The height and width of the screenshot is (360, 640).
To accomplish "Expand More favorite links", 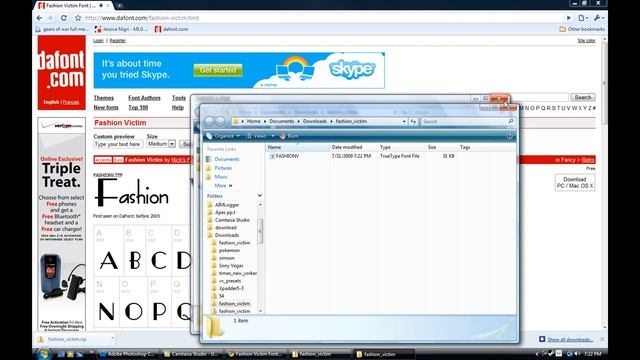I will pos(223,186).
